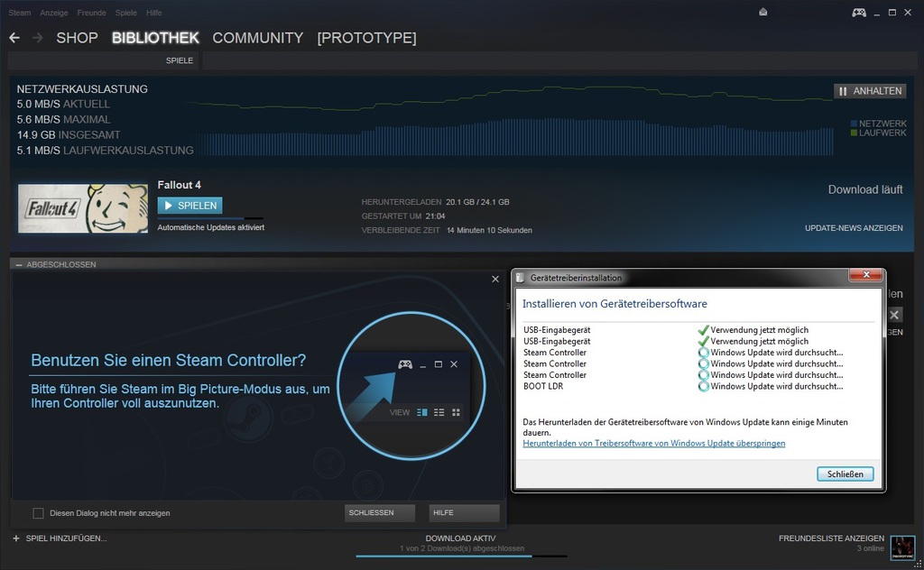
Task: Open the Fallout 4 game thumbnail
Action: click(x=82, y=207)
